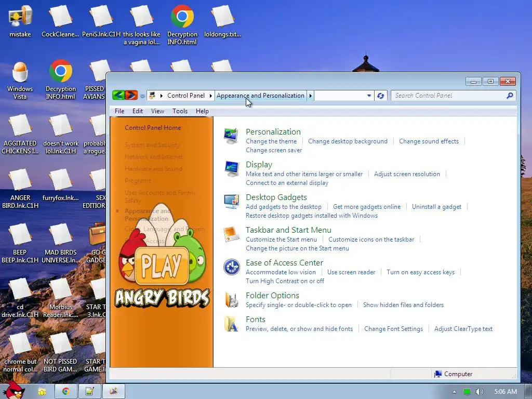Click the search magnifier icon

tap(510, 96)
